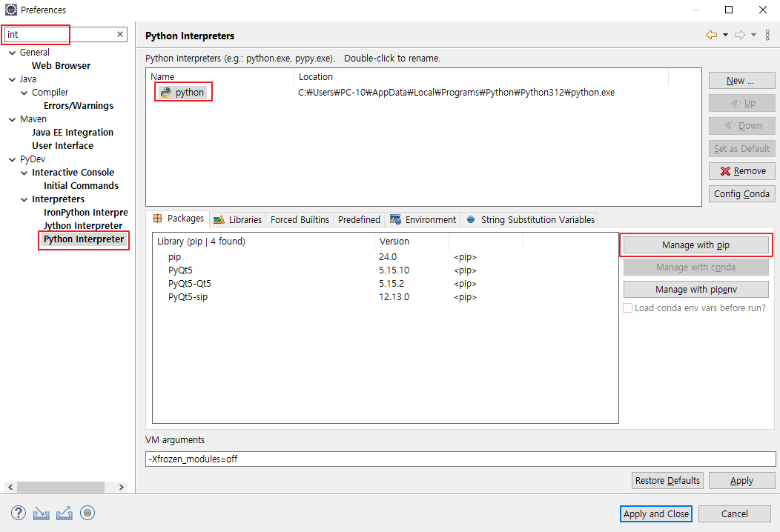Open the Help question mark icon
Image resolution: width=780 pixels, height=532 pixels.
point(19,513)
